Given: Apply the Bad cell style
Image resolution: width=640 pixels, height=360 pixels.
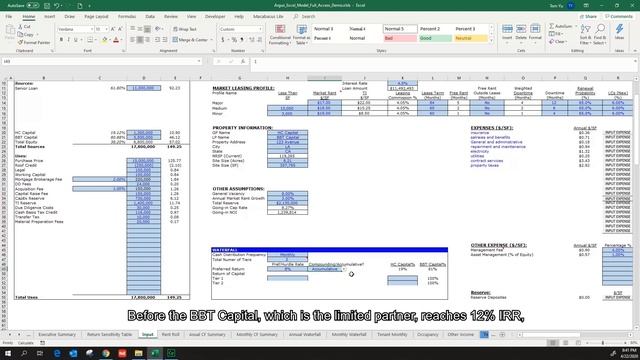Looking at the screenshot, I should (x=400, y=38).
